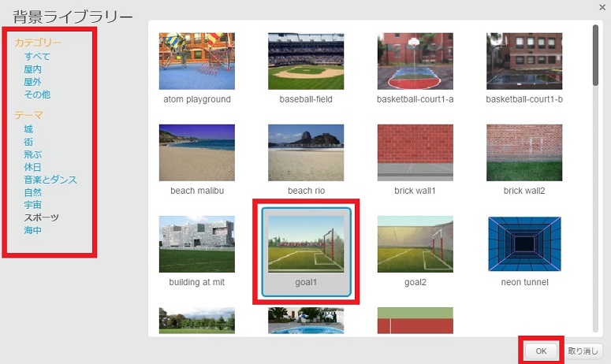Image resolution: width=611 pixels, height=364 pixels.
Task: Pick the brick wall1 backdrop thumbnail
Action: coord(415,153)
